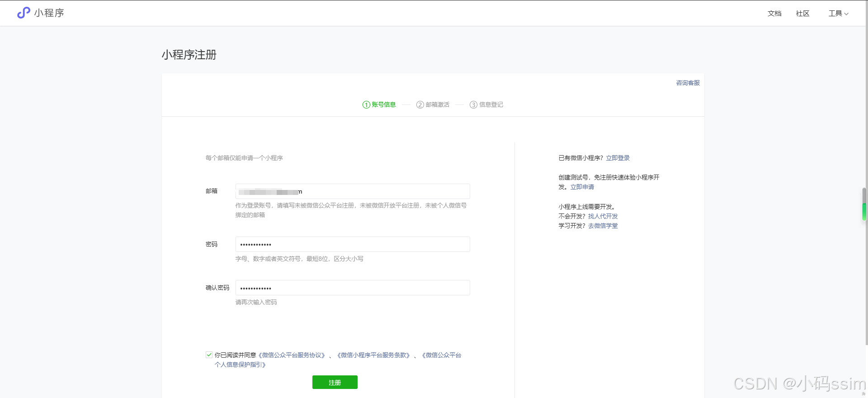Open 《微信公众平台服务协议》 link
Viewport: 868px width, 398px height.
click(292, 355)
